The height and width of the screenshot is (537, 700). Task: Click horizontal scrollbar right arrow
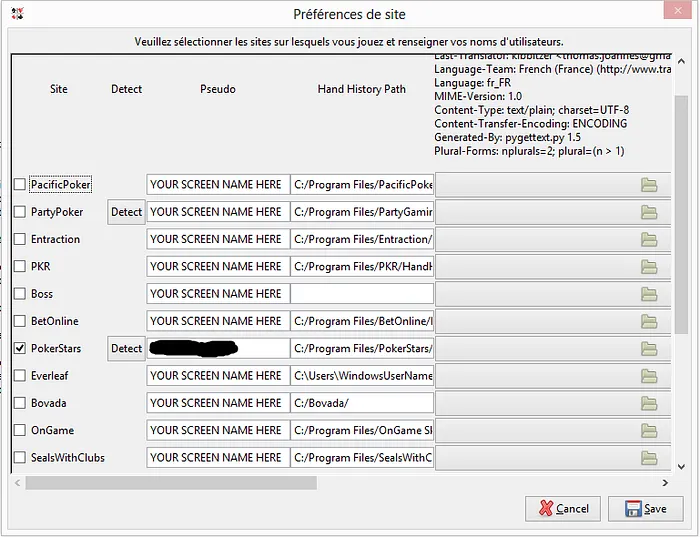point(665,483)
